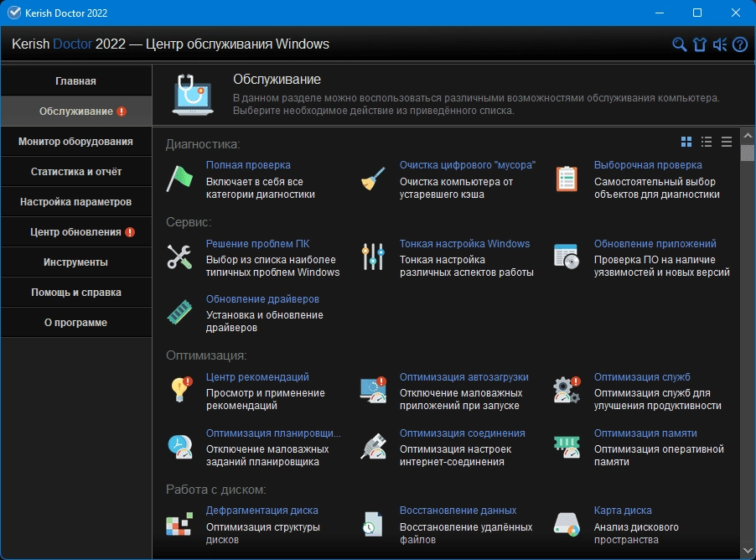Open the О программе tab
The height and width of the screenshot is (560, 756).
[76, 323]
